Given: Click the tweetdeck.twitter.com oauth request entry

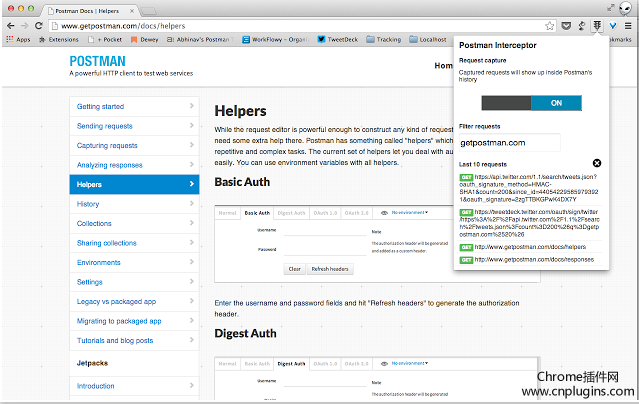Looking at the screenshot, I should point(530,223).
